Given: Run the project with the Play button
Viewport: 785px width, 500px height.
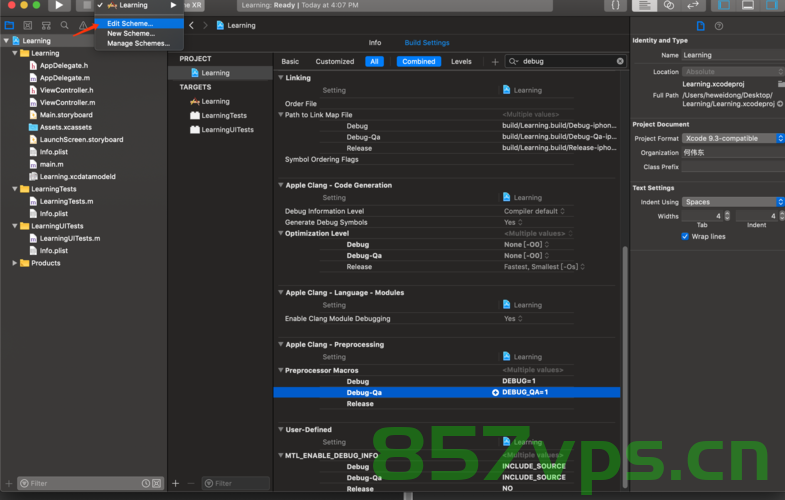Looking at the screenshot, I should (59, 6).
